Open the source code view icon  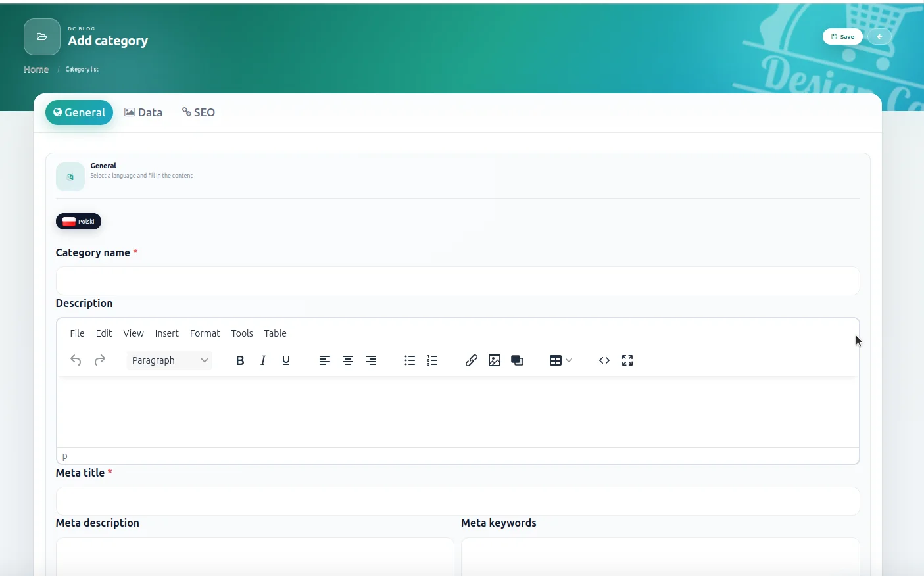604,360
